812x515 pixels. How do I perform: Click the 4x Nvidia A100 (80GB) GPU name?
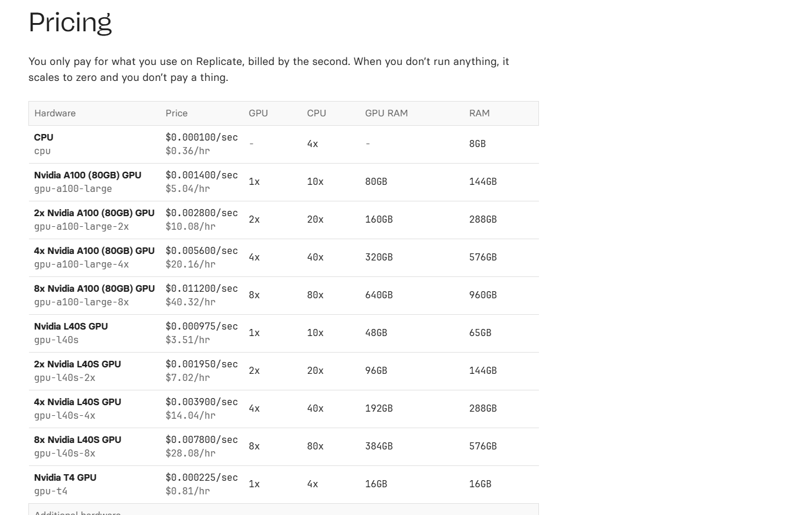(x=94, y=250)
